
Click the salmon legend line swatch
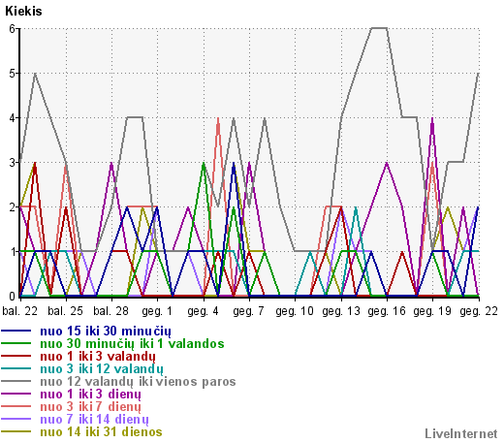(16, 406)
